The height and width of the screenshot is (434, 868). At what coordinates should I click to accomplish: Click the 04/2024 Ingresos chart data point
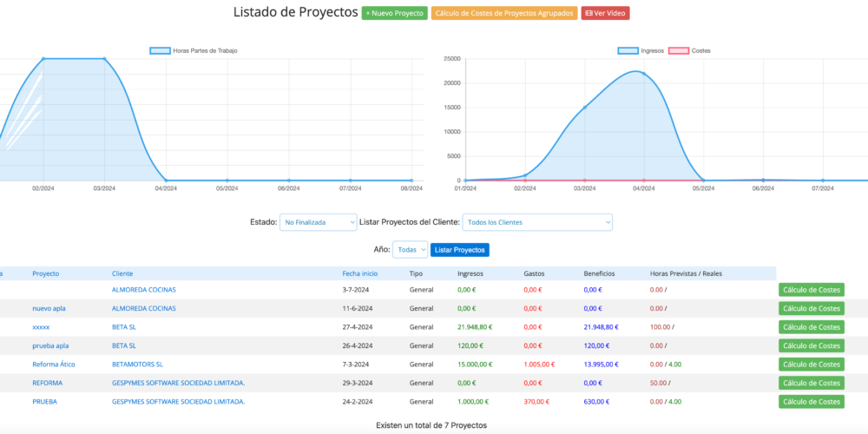click(x=644, y=74)
